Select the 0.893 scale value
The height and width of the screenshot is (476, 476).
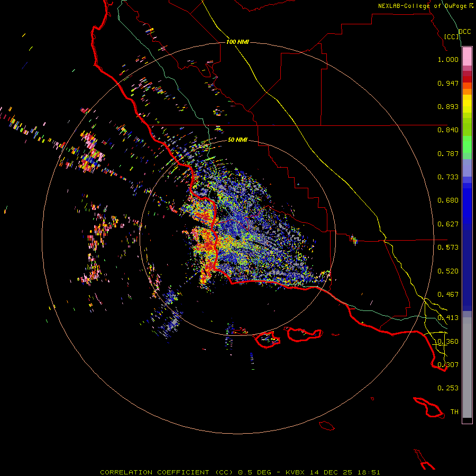pyautogui.click(x=448, y=106)
